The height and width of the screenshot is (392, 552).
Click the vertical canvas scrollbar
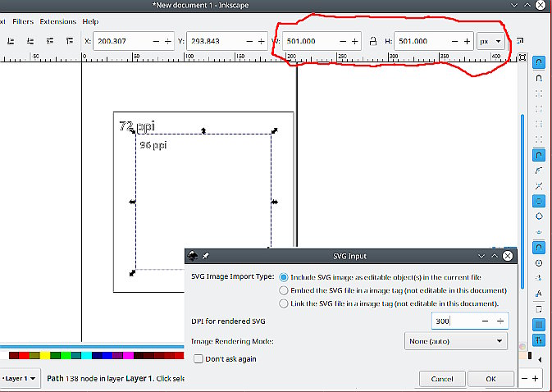click(x=522, y=201)
